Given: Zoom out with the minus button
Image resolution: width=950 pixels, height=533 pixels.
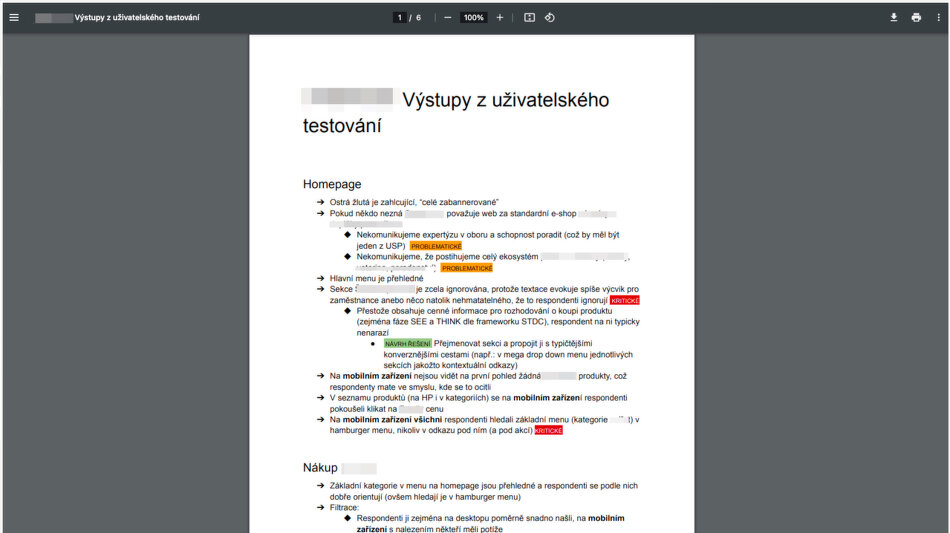Looking at the screenshot, I should 447,18.
